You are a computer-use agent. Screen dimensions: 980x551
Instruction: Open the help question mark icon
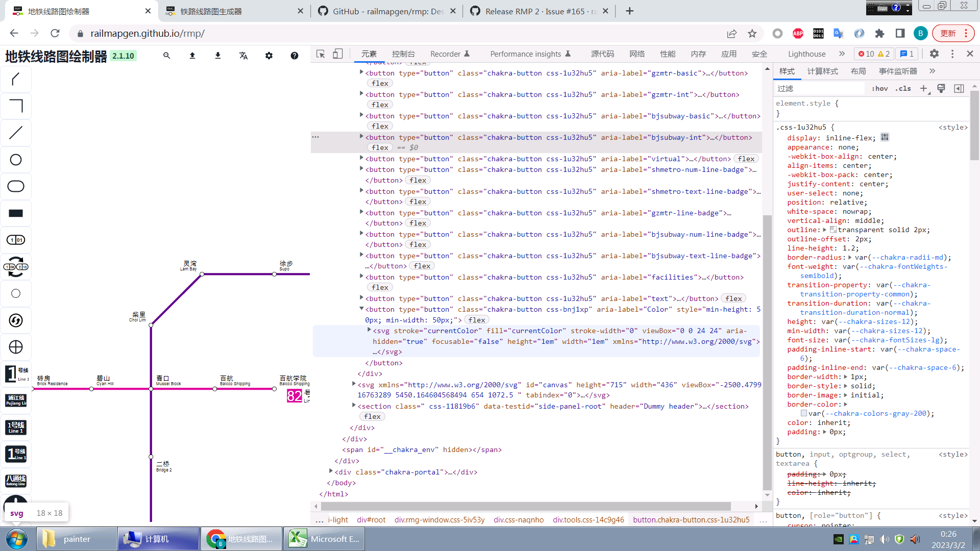point(295,56)
